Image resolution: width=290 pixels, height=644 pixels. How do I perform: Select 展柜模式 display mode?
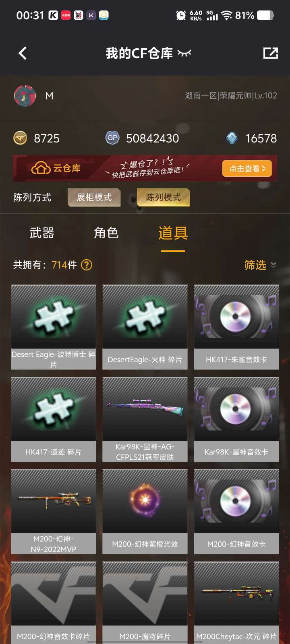[x=94, y=197]
